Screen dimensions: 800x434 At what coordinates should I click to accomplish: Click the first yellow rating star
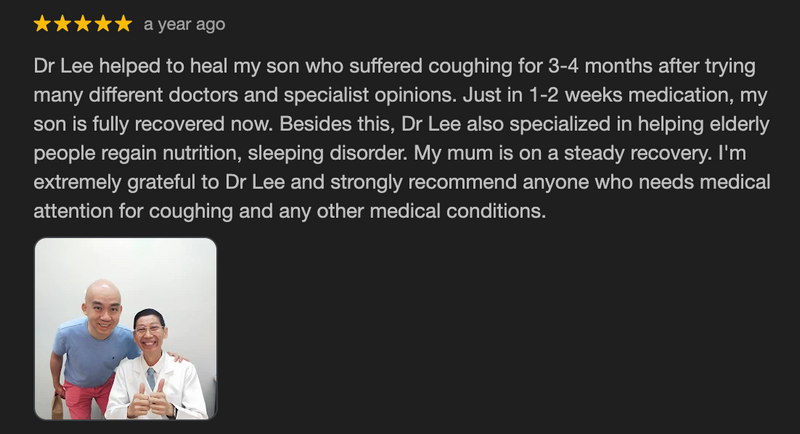coord(42,23)
